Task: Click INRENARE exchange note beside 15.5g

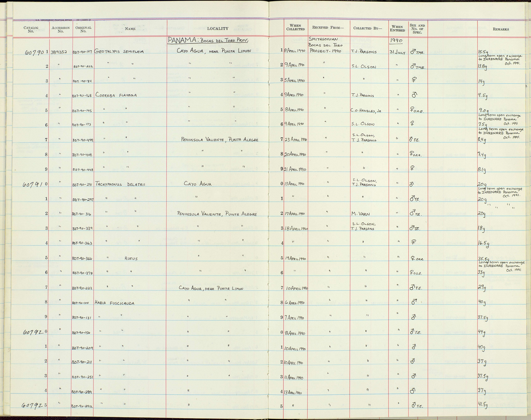Action: pyautogui.click(x=500, y=60)
